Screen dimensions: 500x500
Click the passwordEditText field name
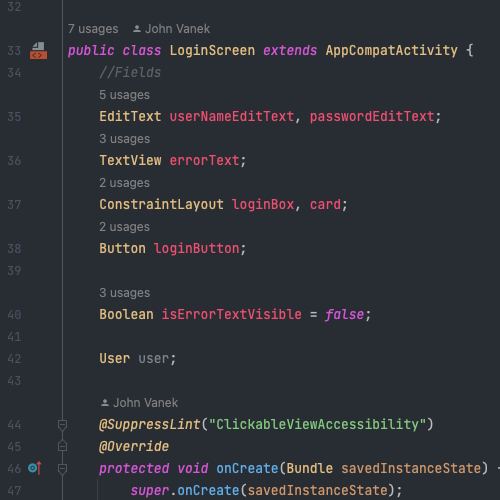click(372, 117)
